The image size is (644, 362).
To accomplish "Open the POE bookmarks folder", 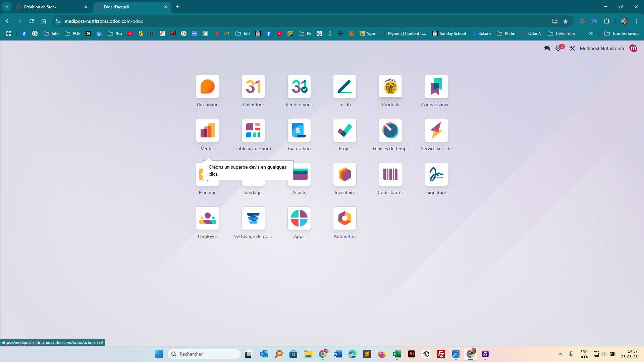I will pos(72,34).
